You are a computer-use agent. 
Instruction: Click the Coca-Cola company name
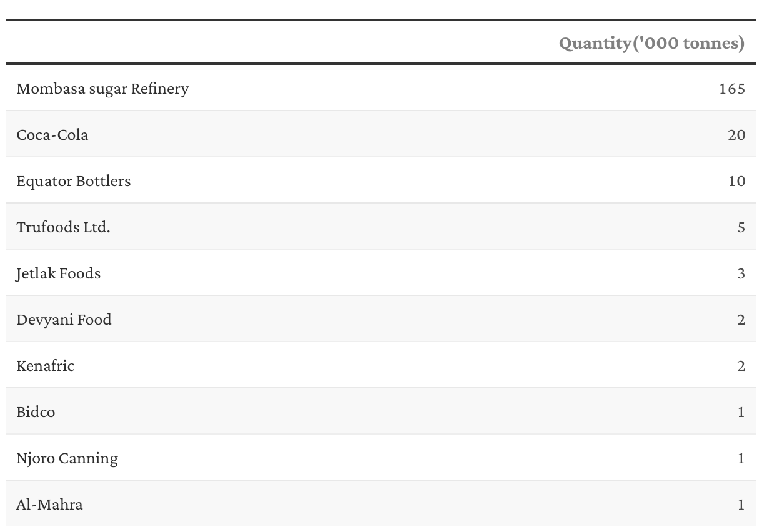(x=52, y=135)
